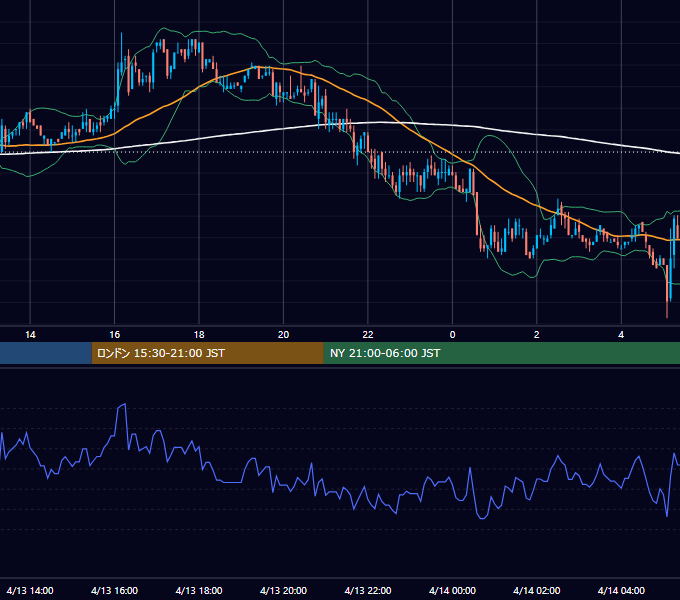Screen dimensions: 680x600
Task: Click the 4/13 16:00 date label
Action: click(114, 590)
